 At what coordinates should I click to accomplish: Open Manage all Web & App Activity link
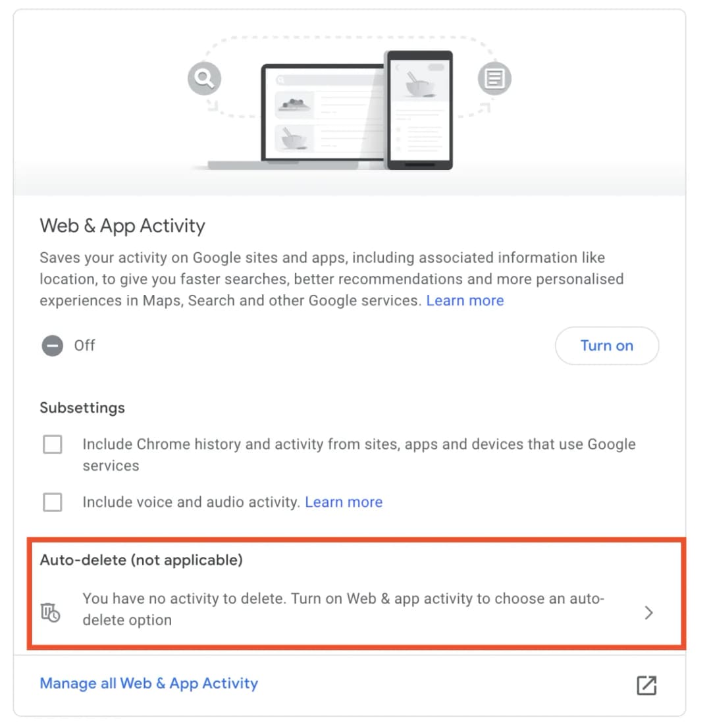149,683
